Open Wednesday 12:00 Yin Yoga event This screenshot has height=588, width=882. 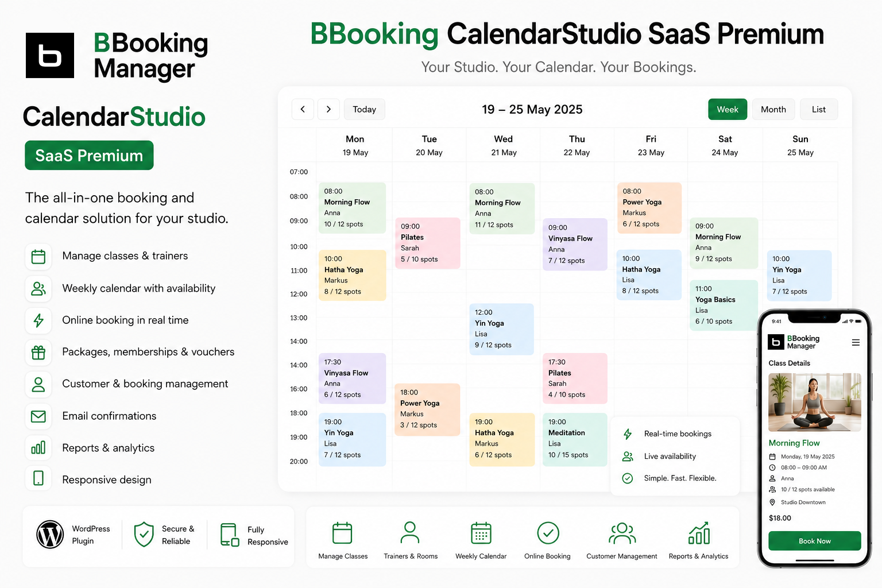pos(501,328)
